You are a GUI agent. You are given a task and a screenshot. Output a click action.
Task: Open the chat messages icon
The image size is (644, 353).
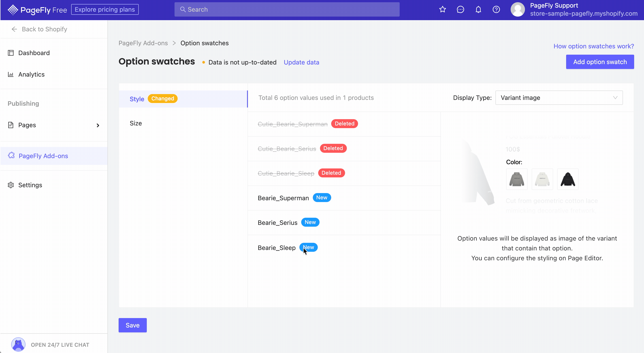pos(460,9)
